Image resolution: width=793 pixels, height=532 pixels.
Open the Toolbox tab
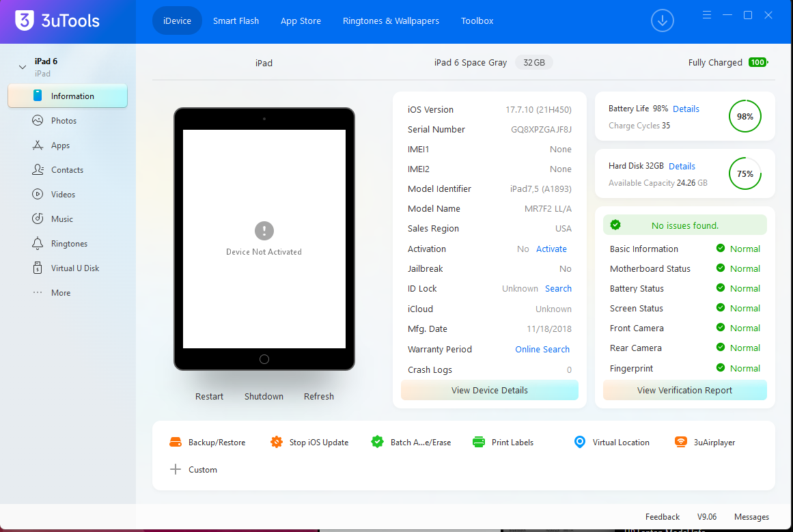coord(477,20)
